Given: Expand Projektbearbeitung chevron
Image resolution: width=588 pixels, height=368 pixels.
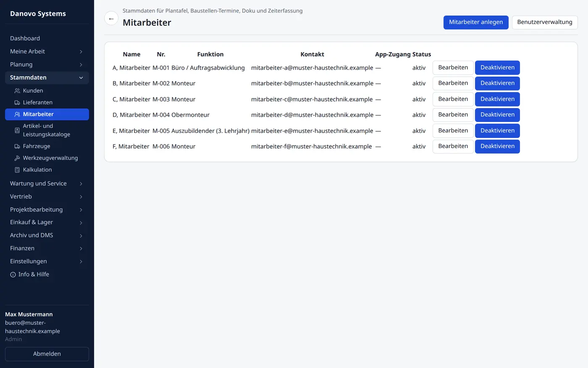Looking at the screenshot, I should point(81,210).
